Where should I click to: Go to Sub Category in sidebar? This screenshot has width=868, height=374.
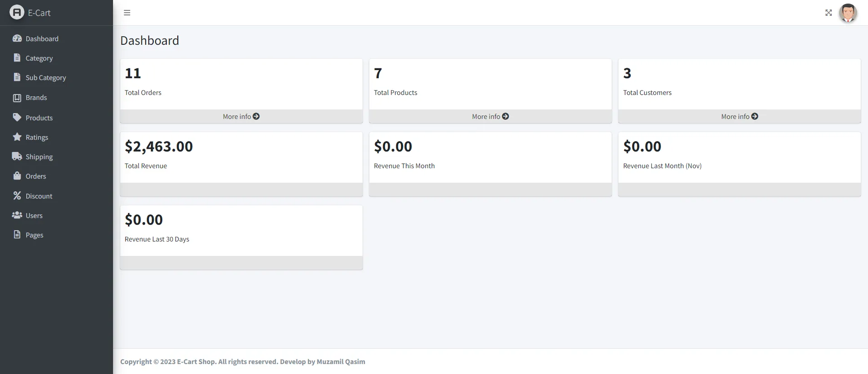[x=46, y=78]
